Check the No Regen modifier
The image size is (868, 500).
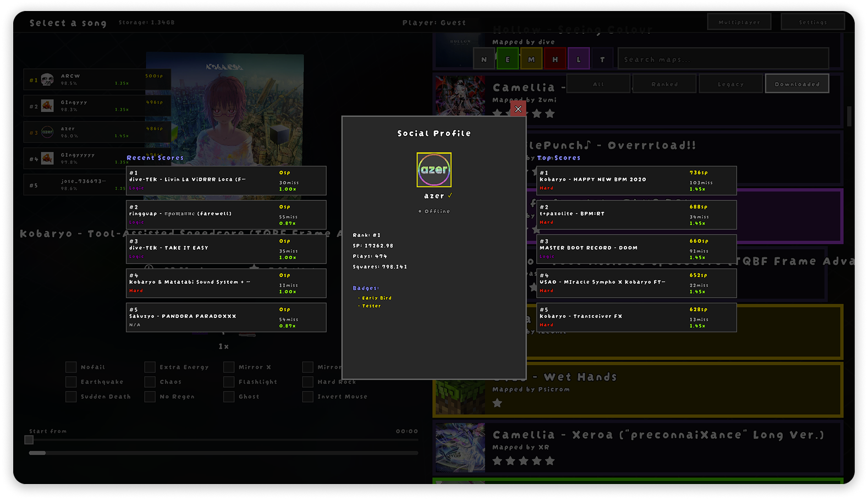pyautogui.click(x=150, y=397)
